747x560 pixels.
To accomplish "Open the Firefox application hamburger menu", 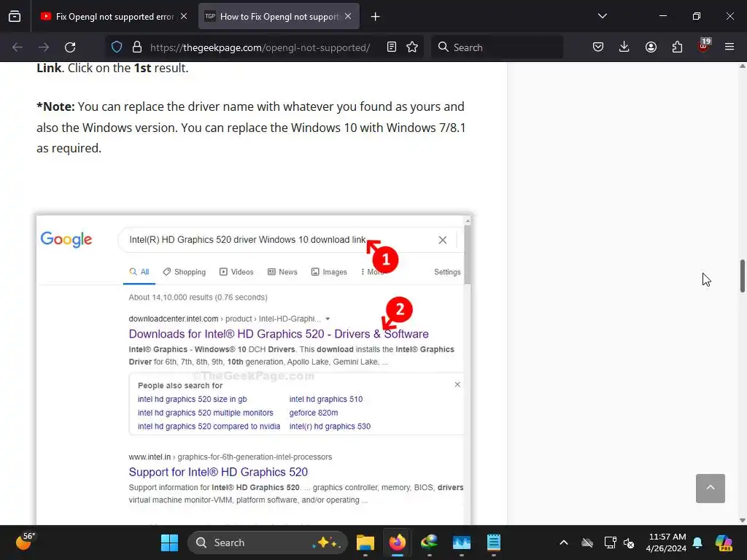I will [729, 47].
